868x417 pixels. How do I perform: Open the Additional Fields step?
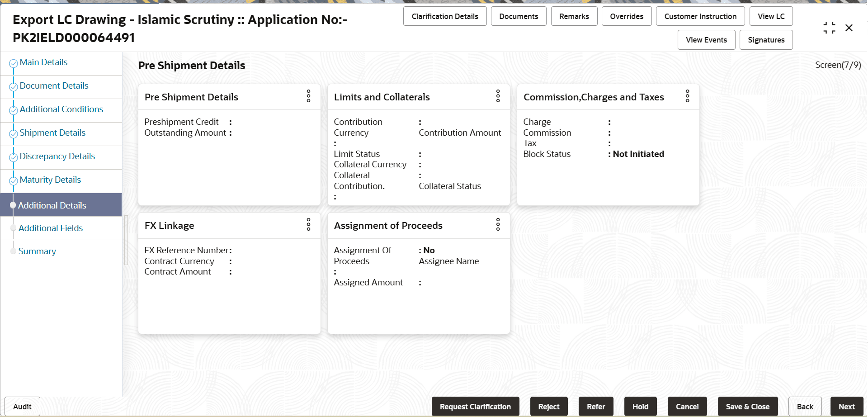(51, 228)
